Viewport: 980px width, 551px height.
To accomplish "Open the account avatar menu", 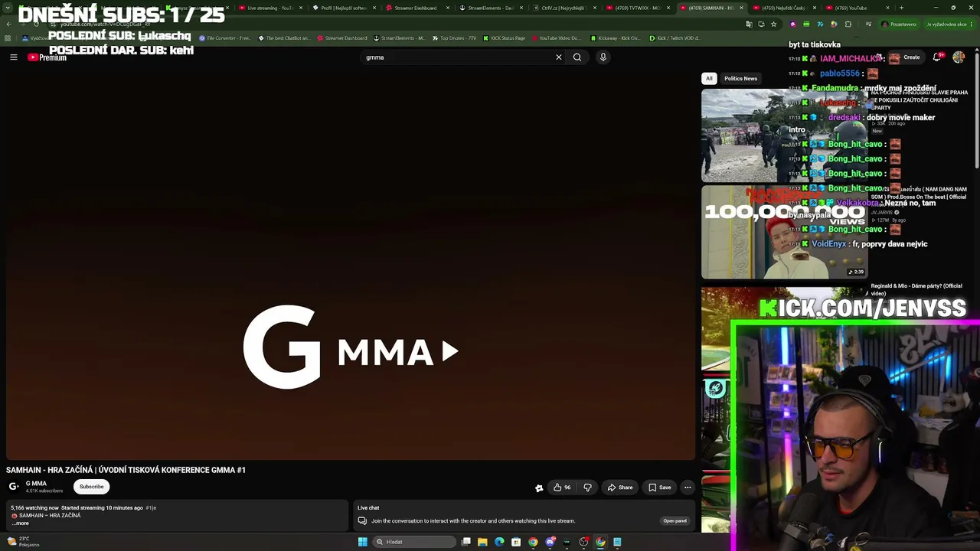I will [x=959, y=57].
